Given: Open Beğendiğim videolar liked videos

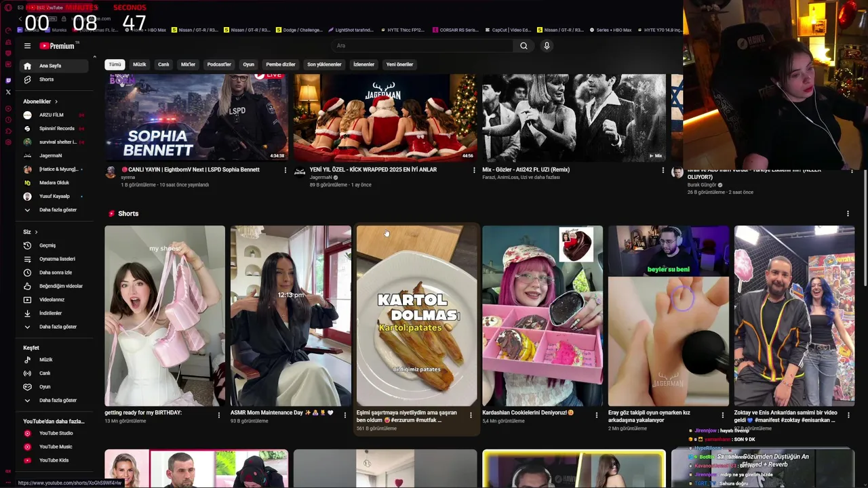Looking at the screenshot, I should pos(54,286).
